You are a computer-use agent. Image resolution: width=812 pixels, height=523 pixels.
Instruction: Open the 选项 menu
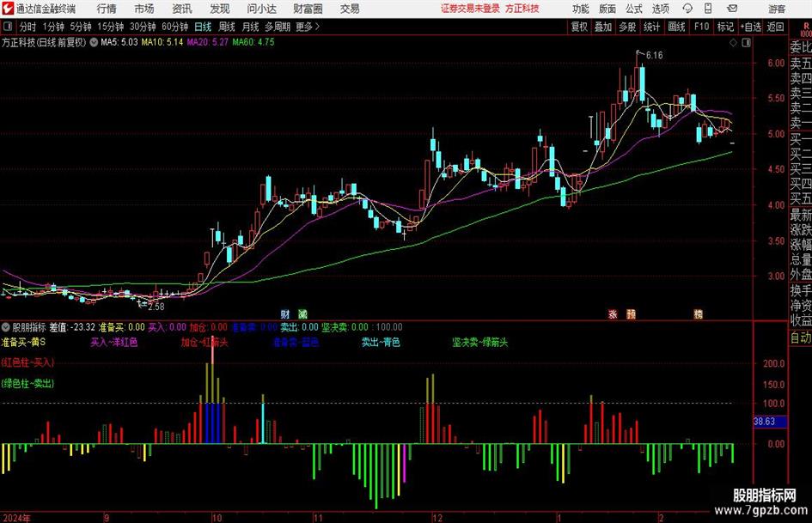tap(660, 9)
